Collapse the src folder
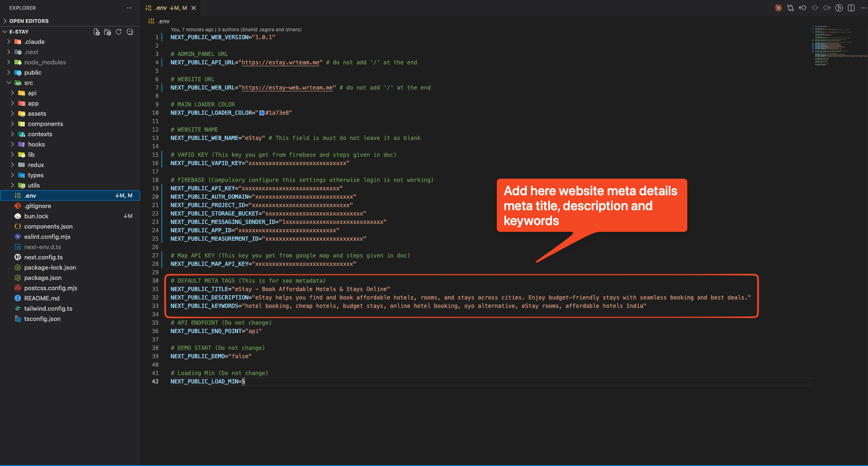This screenshot has width=868, height=466. [70, 83]
